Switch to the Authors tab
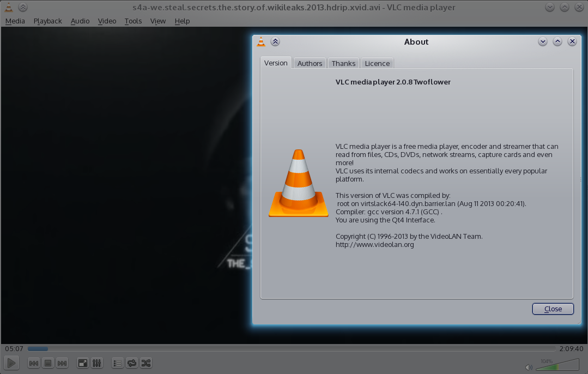The height and width of the screenshot is (374, 588). (x=310, y=63)
